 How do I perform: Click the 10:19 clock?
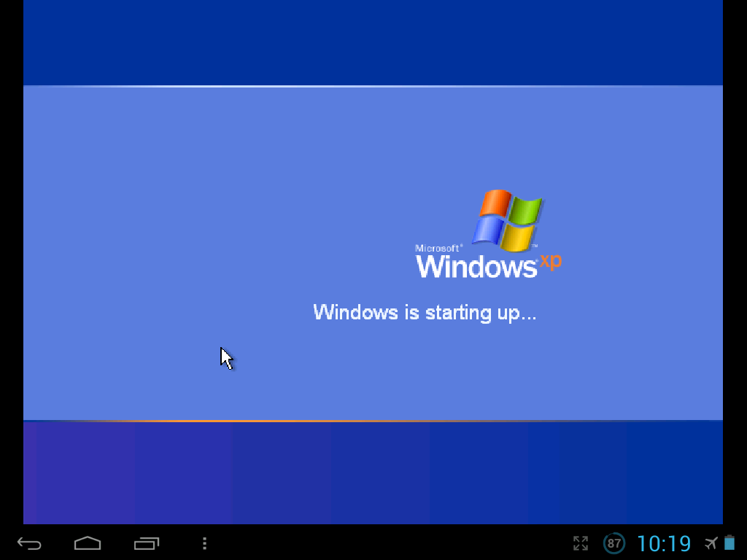[663, 543]
